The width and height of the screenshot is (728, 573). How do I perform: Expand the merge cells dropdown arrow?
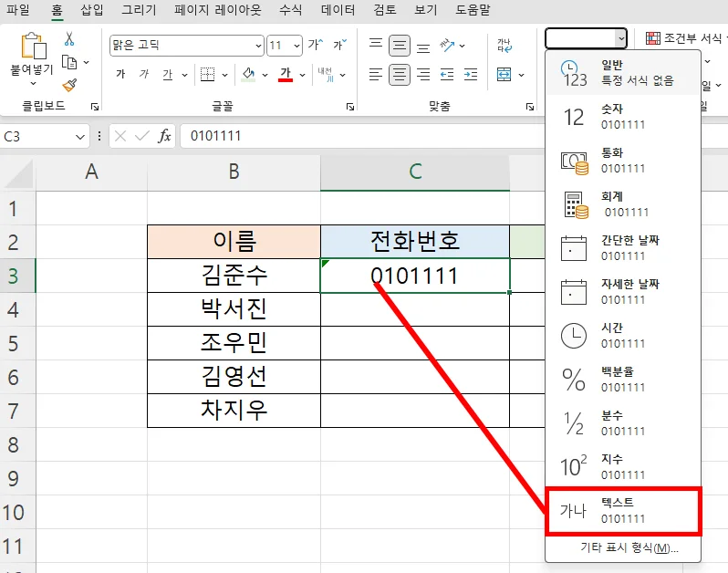[522, 75]
